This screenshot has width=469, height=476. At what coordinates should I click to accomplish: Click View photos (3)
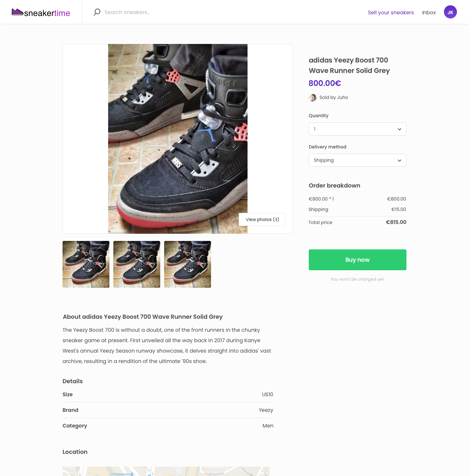pos(262,219)
